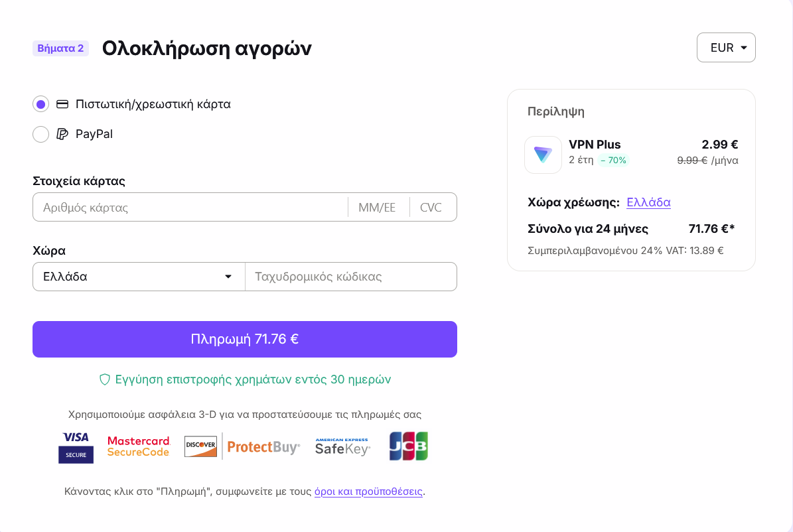Click the PayPal logo icon
The height and width of the screenshot is (532, 793).
[62, 134]
